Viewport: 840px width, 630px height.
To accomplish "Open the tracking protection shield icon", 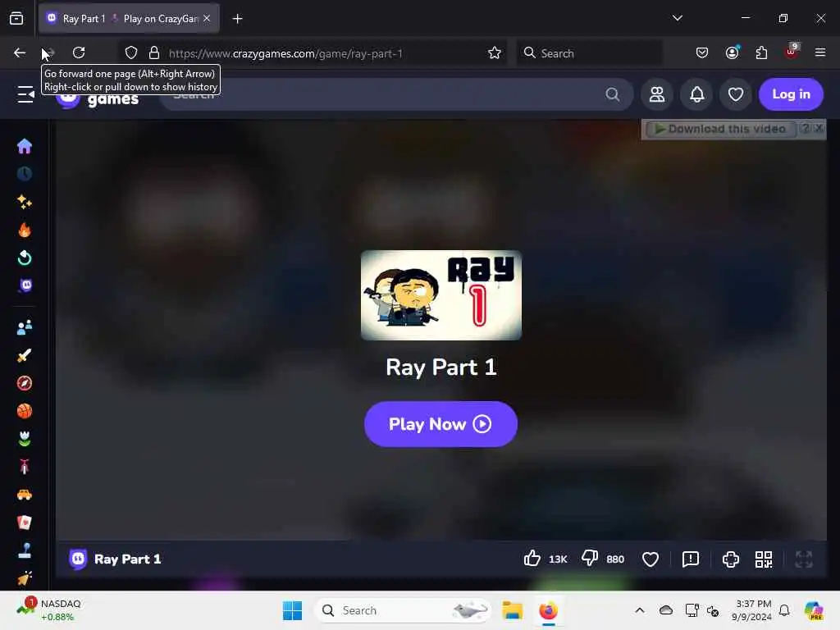I will pyautogui.click(x=131, y=52).
